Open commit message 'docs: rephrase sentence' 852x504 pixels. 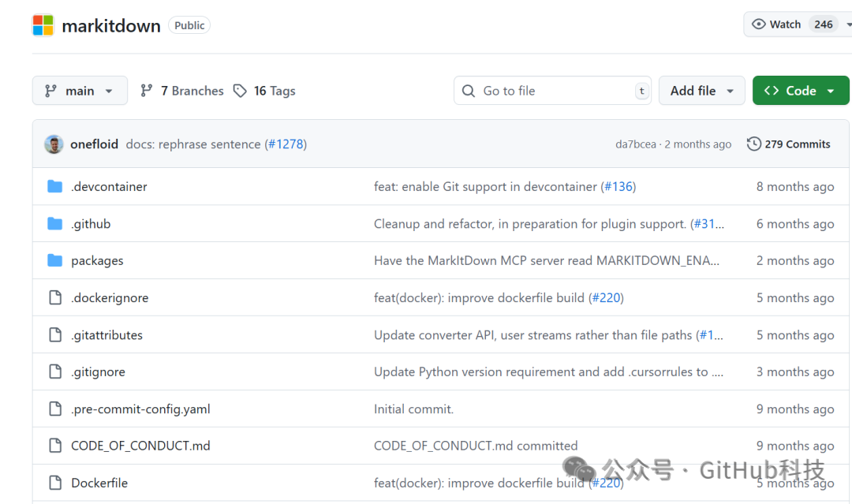(x=193, y=144)
